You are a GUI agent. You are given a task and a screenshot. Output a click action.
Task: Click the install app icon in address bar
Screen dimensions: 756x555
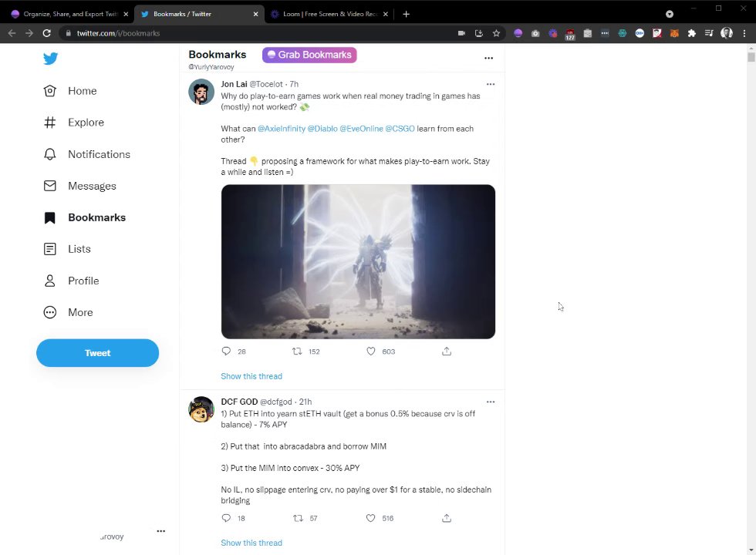point(479,33)
